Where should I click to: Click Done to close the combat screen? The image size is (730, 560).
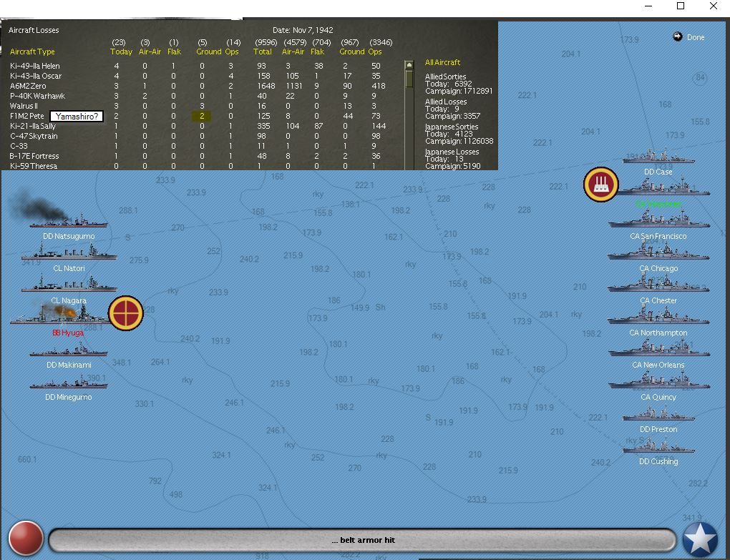click(x=696, y=37)
